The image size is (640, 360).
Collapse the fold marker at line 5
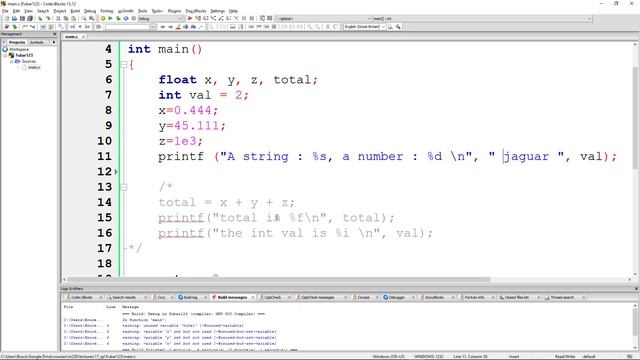124,64
